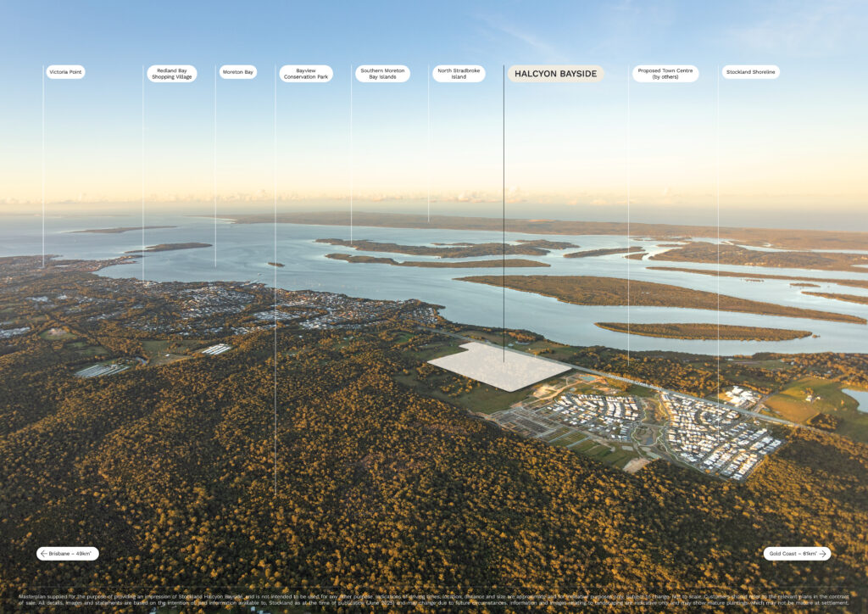Select the Proposed Town Centre label
868x614 pixels.
[x=665, y=74]
